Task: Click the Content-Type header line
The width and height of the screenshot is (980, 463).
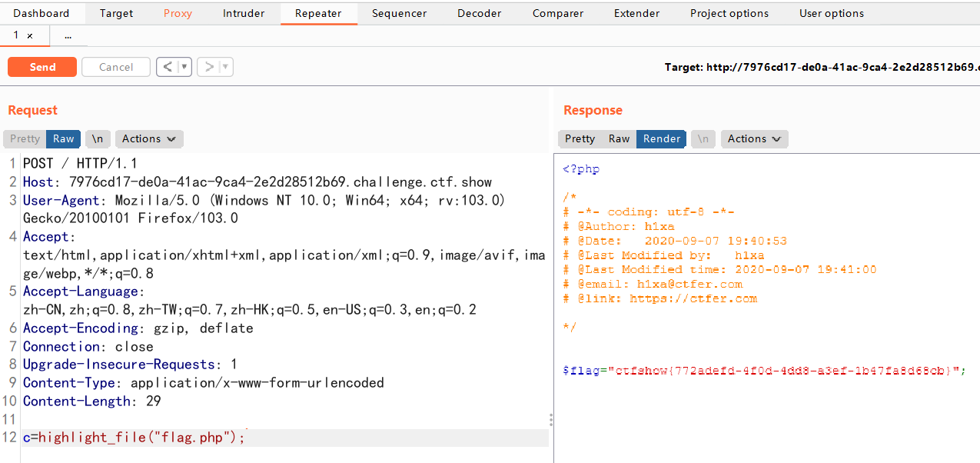Action: tap(204, 382)
